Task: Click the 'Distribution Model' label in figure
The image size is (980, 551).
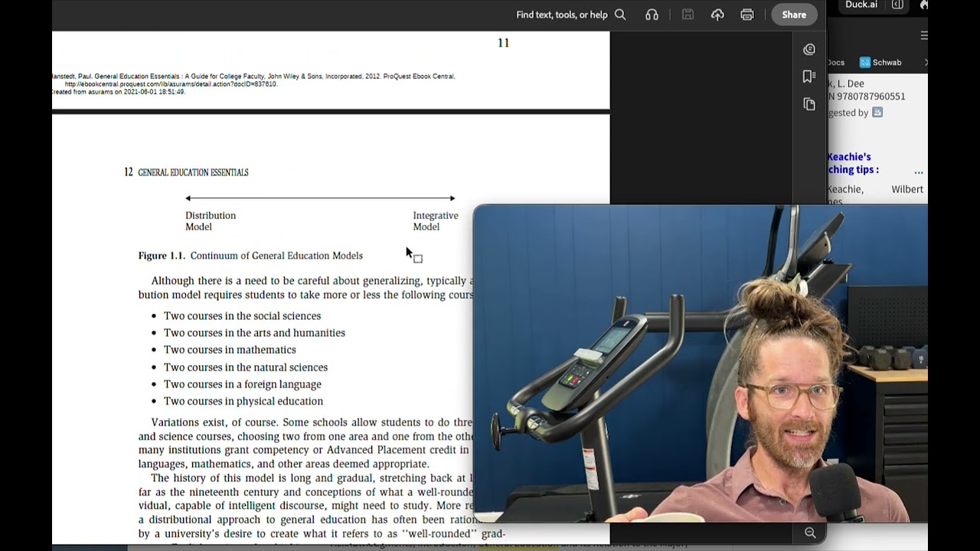Action: [x=211, y=221]
